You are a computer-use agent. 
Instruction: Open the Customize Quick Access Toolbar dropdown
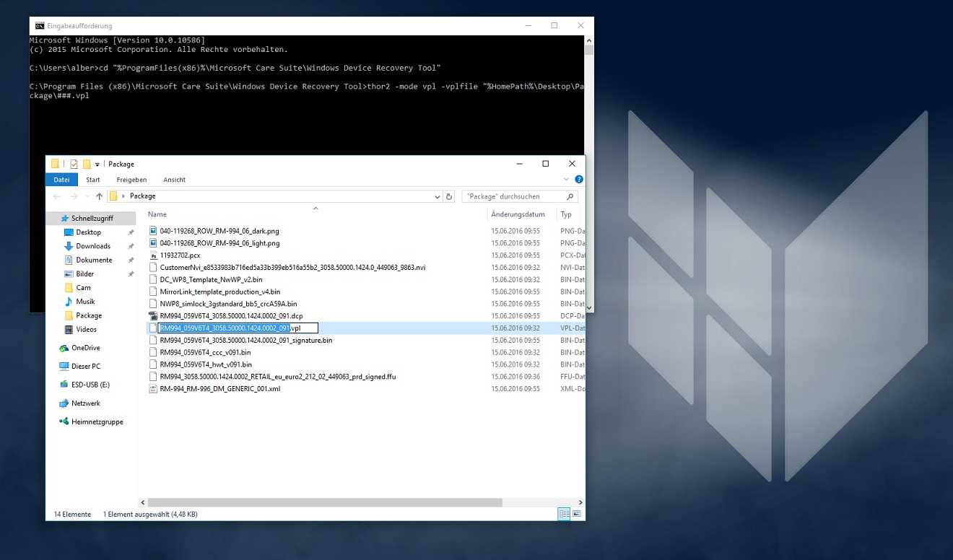97,164
